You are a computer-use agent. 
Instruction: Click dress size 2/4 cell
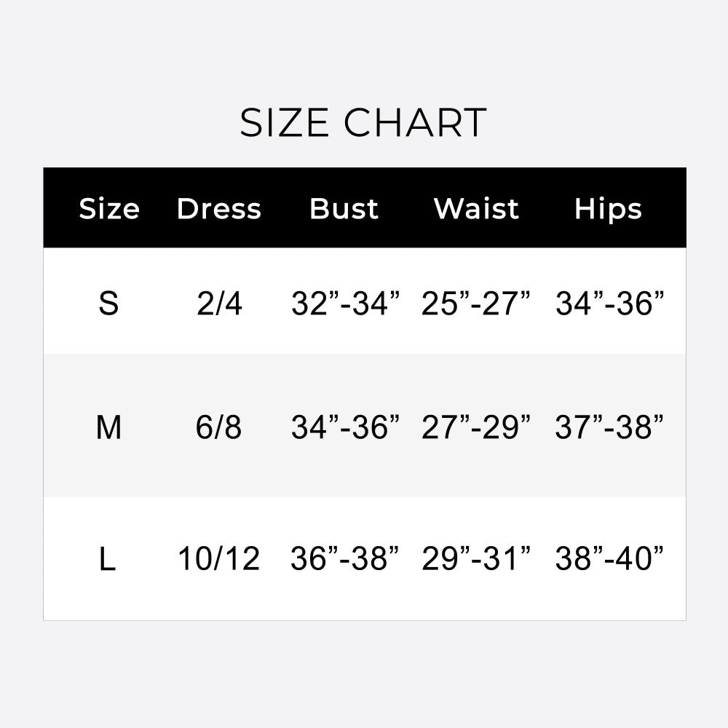(219, 304)
